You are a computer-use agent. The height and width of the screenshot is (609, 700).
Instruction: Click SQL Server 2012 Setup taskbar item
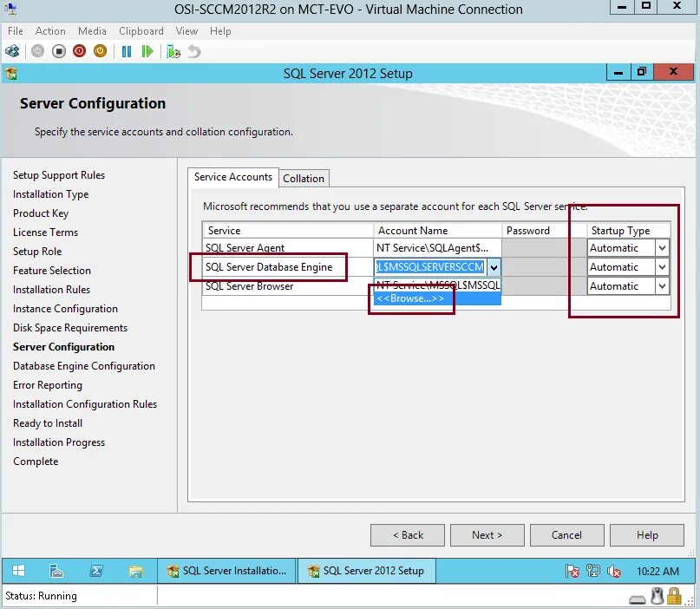pos(366,571)
